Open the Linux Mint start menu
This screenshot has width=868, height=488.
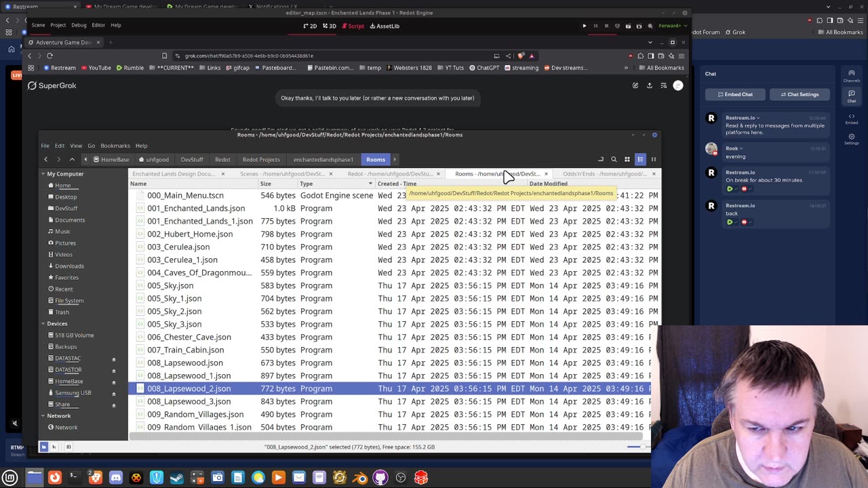coord(10,478)
